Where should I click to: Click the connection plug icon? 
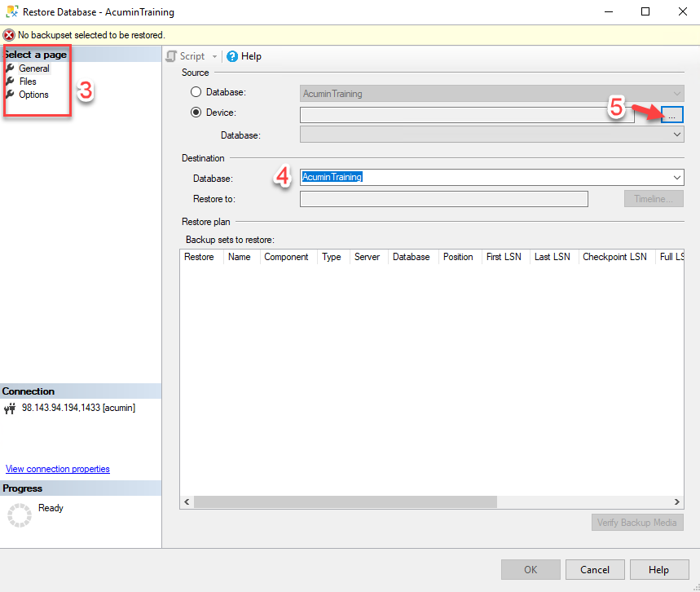[10, 409]
